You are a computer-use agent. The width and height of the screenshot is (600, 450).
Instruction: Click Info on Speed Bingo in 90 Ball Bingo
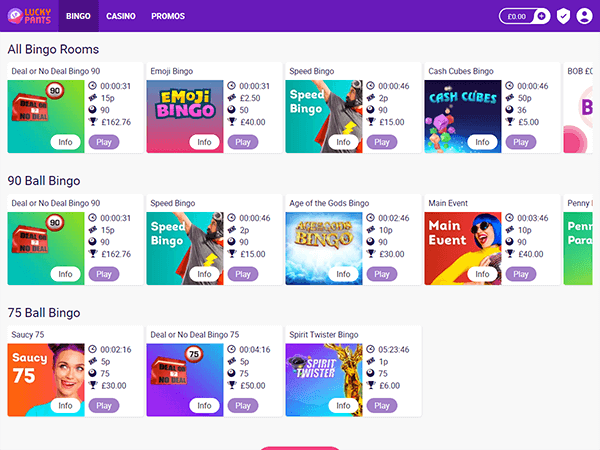tap(204, 274)
